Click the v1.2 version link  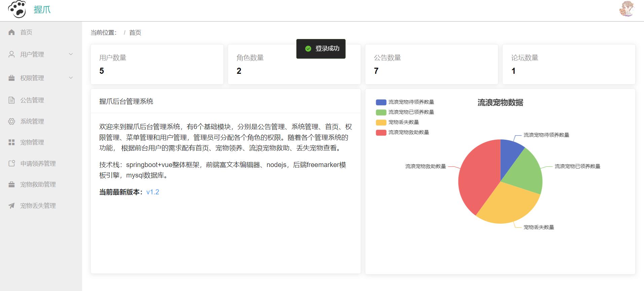(153, 192)
